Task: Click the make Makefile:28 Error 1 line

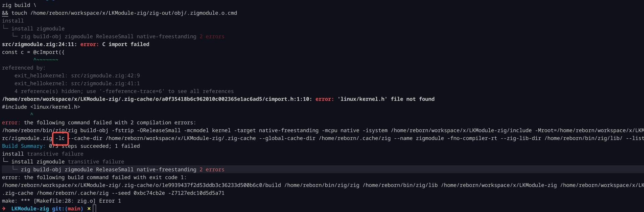Action: point(61,201)
